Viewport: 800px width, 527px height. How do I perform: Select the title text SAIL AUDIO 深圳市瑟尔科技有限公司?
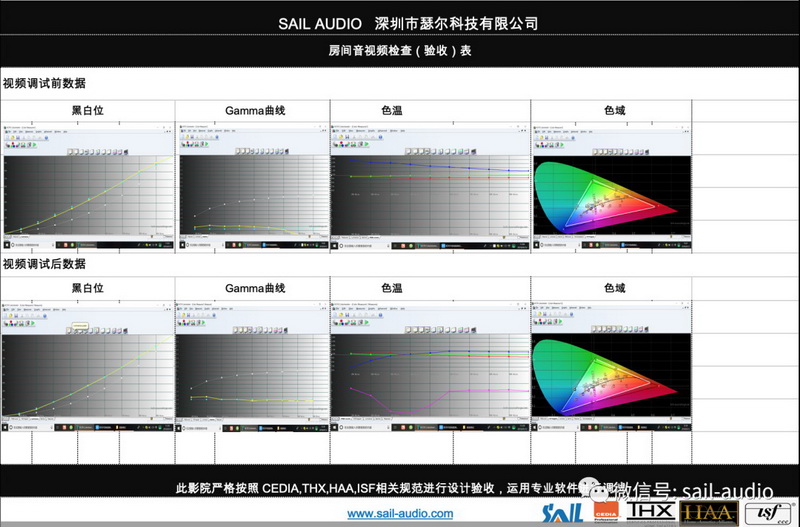(x=408, y=23)
